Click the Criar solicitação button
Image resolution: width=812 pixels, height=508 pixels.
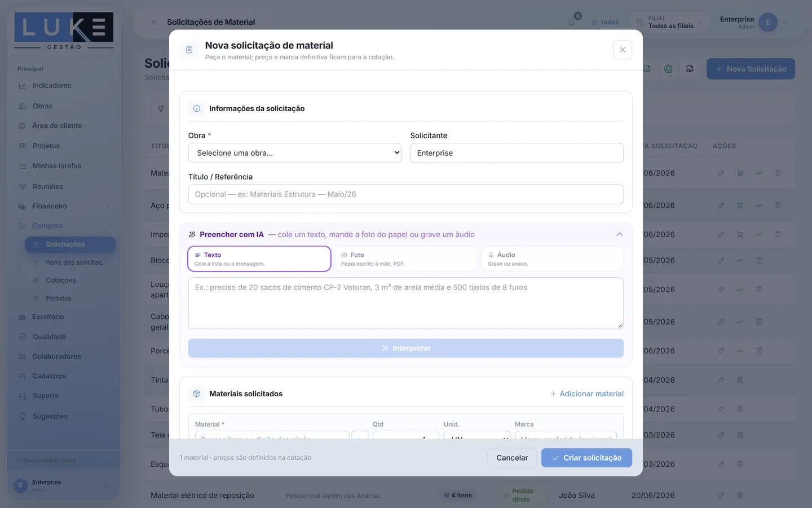pyautogui.click(x=586, y=458)
